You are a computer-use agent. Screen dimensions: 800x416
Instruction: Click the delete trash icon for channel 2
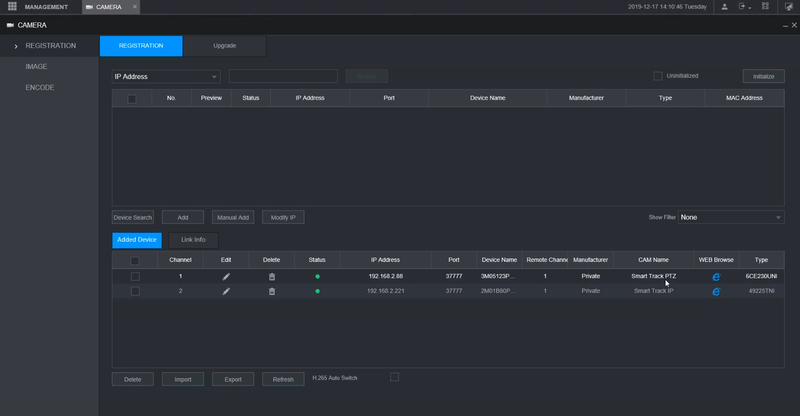coord(271,291)
